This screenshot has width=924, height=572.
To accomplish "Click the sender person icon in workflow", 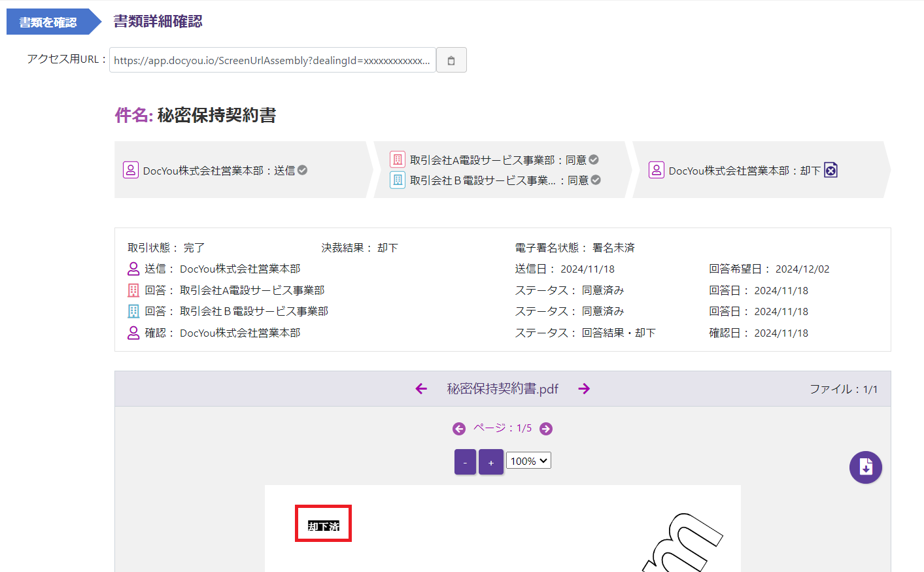I will (x=131, y=170).
